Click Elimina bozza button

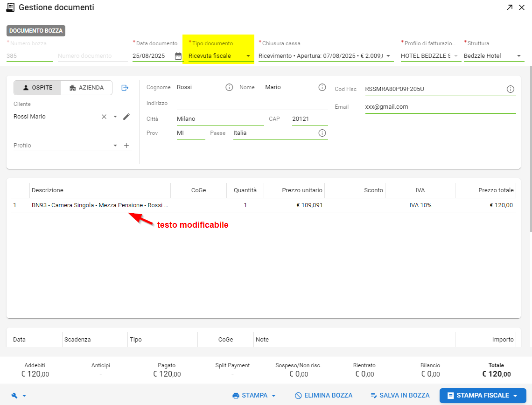[323, 396]
